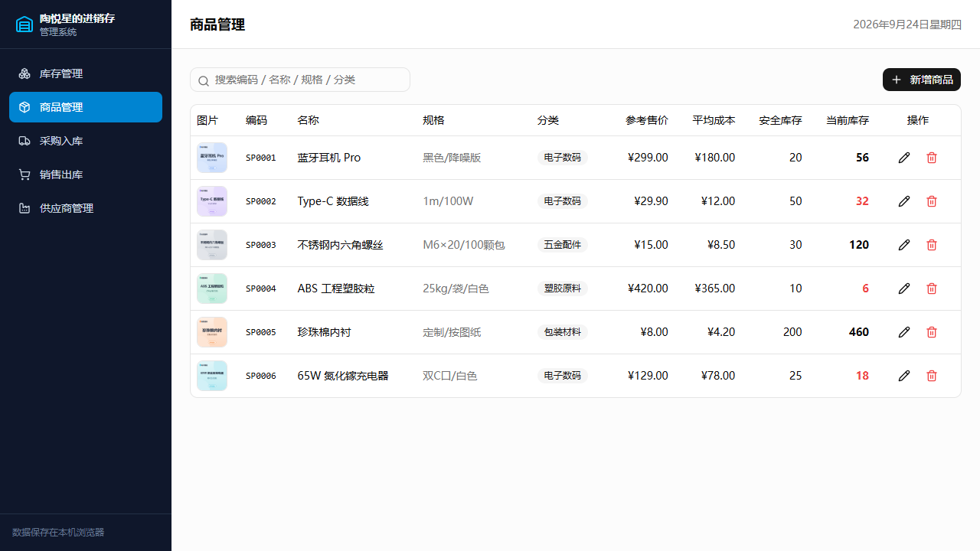Click delete icon for 珍珠棉内衬
The height and width of the screenshot is (551, 980).
(x=932, y=332)
